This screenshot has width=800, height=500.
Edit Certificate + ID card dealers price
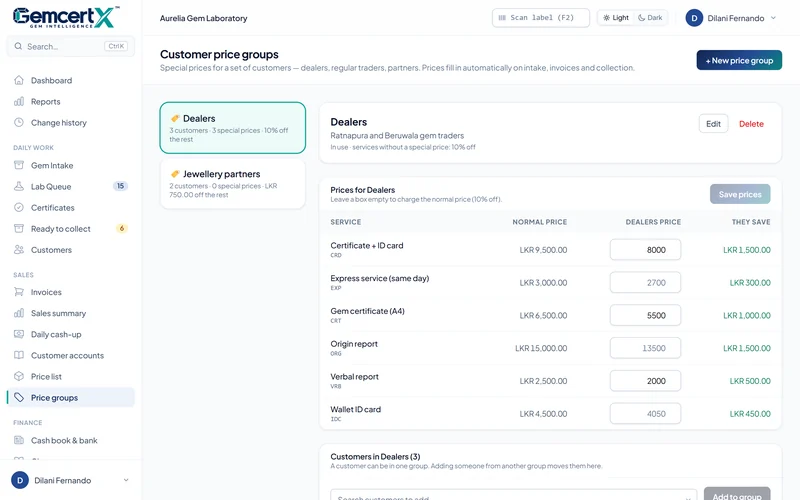(645, 249)
